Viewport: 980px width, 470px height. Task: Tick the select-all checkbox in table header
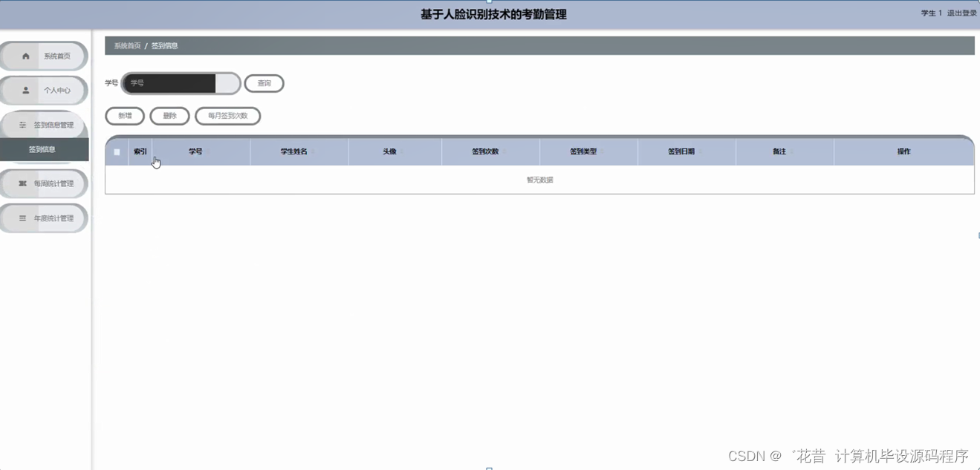117,151
